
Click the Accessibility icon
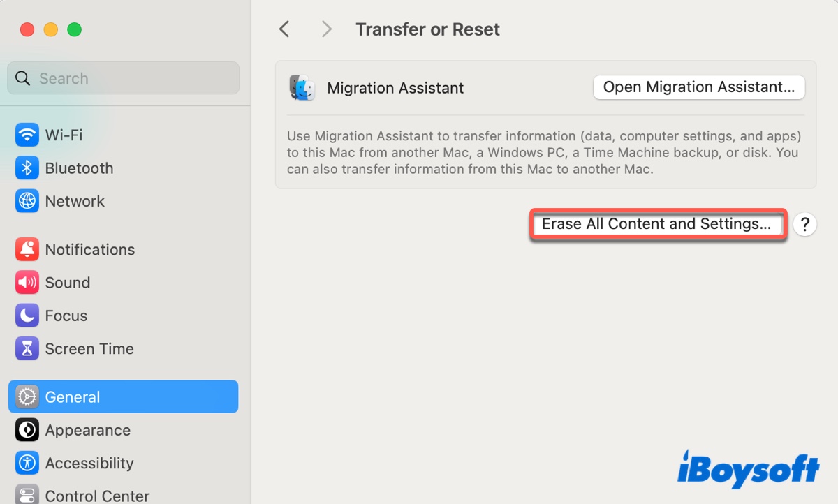click(x=27, y=463)
